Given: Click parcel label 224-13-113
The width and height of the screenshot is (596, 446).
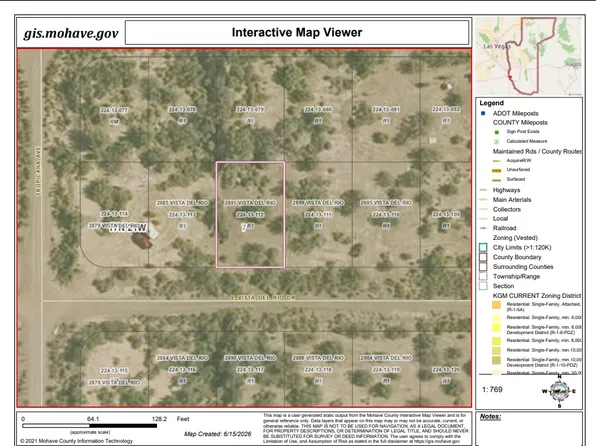Looking at the screenshot, I should pyautogui.click(x=182, y=215).
